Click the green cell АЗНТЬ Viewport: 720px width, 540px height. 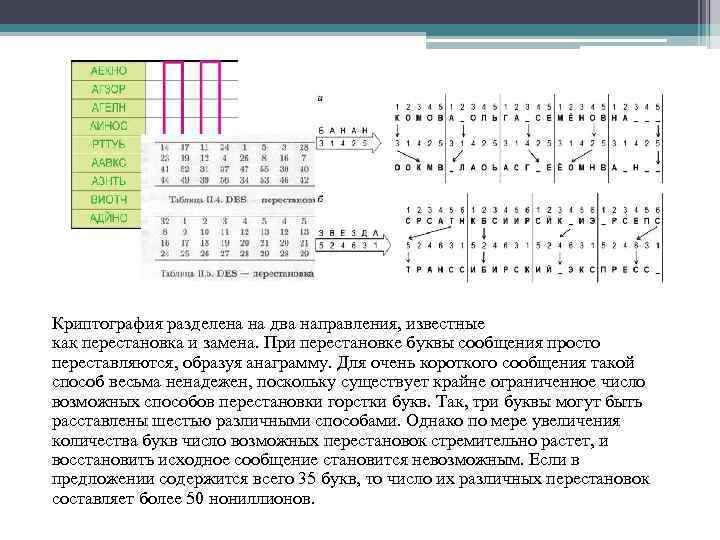coord(109,181)
